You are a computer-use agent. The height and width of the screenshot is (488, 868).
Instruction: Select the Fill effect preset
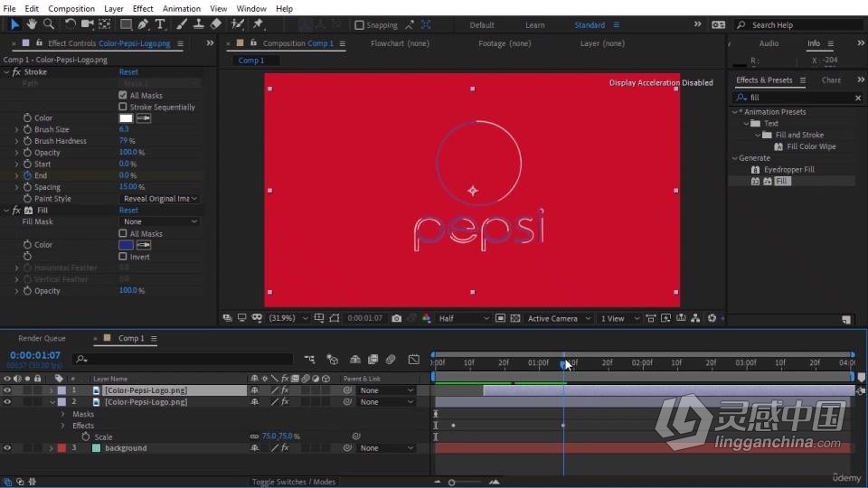(781, 182)
